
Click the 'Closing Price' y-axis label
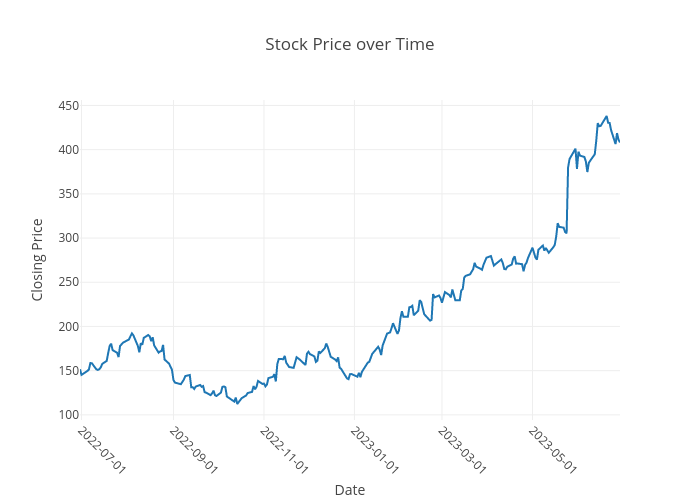pos(38,260)
